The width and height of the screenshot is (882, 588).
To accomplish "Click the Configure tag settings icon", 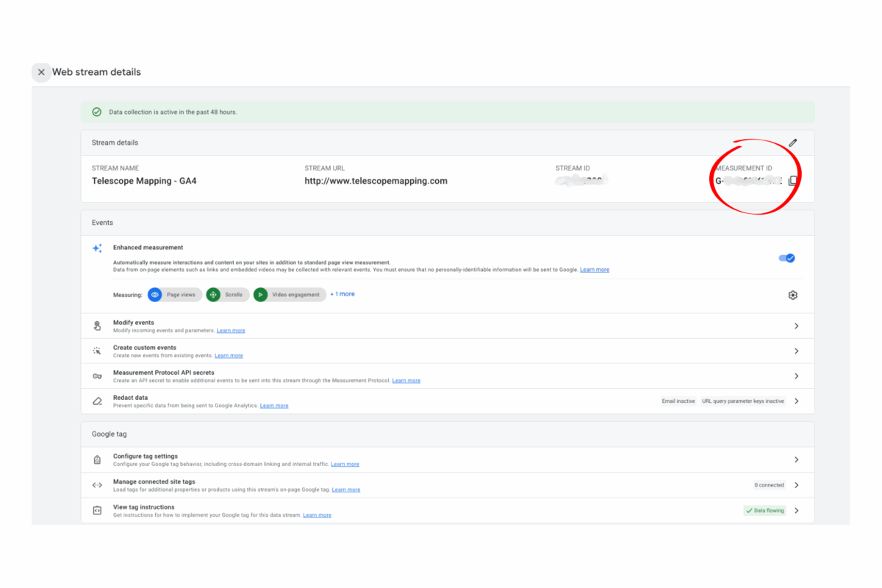I will (x=97, y=459).
